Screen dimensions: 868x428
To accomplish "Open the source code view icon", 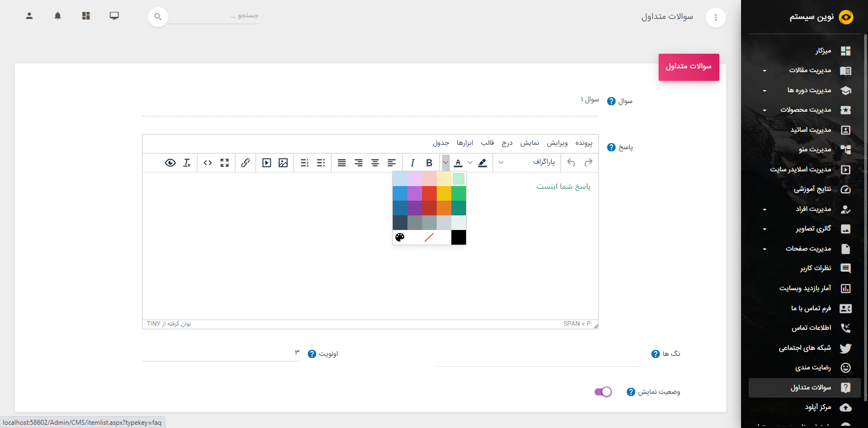I will [x=208, y=163].
